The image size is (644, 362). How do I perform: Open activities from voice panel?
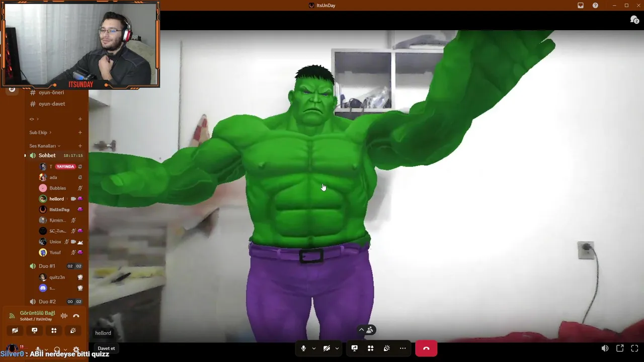[54, 330]
